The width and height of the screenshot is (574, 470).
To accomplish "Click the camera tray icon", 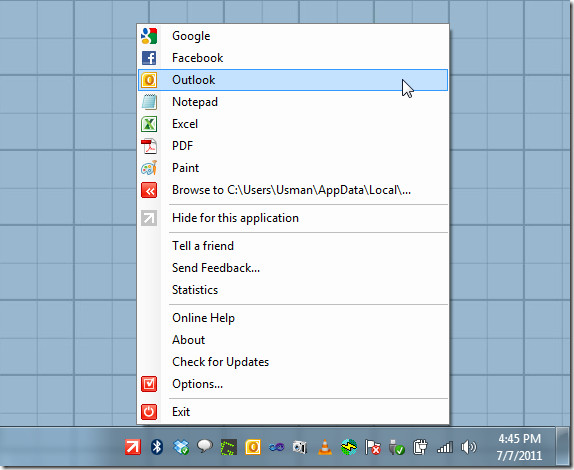I will pos(300,447).
